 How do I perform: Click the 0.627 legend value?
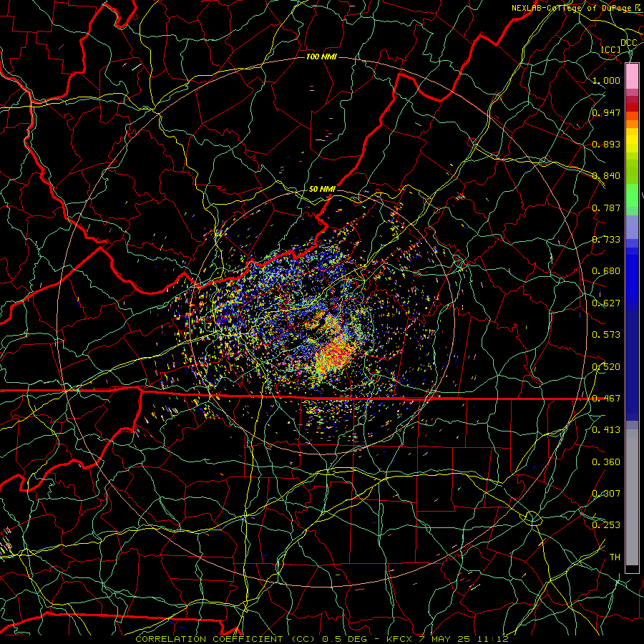(606, 303)
